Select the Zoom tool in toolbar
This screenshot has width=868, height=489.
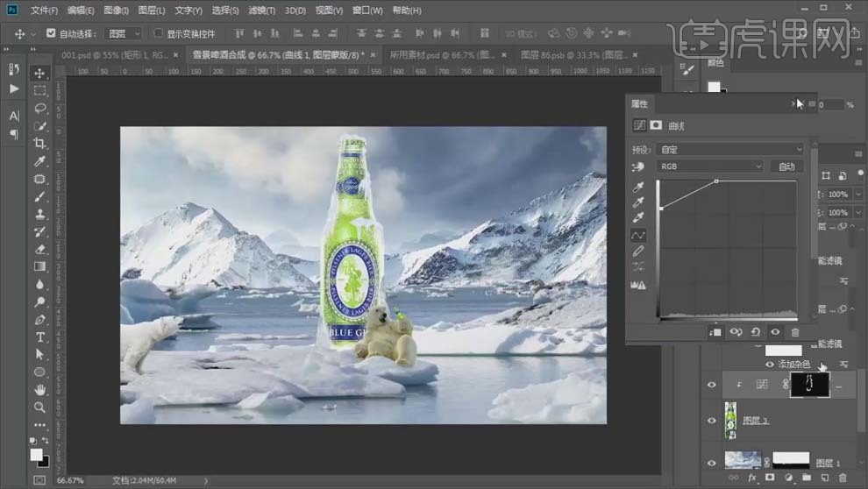[x=40, y=407]
